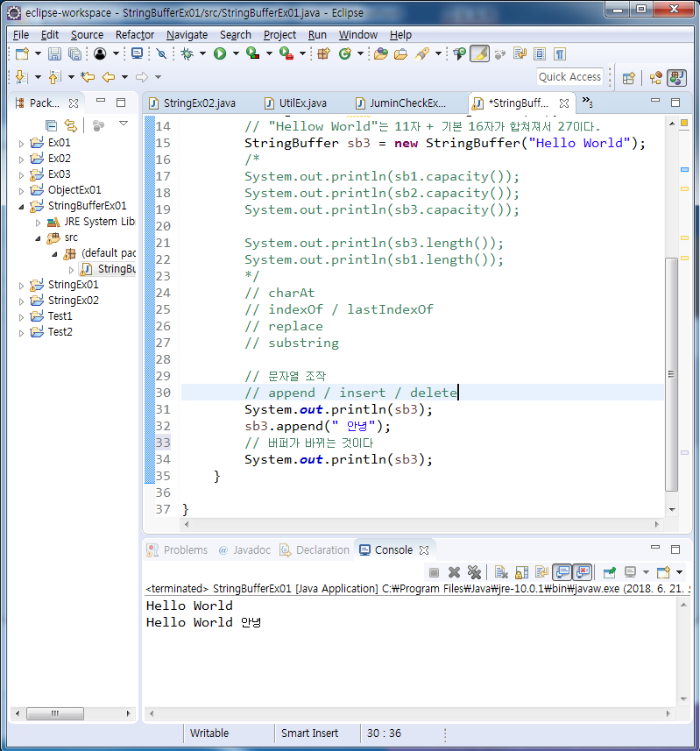700x751 pixels.
Task: Switch to UtilEx.java editor tab
Action: point(296,103)
